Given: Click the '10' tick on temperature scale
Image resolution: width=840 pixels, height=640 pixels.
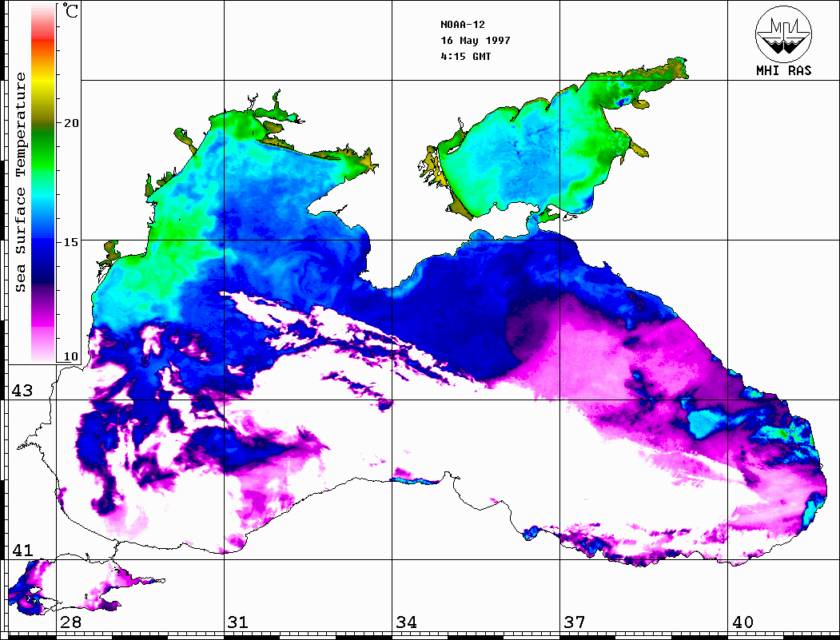Looking at the screenshot, I should pyautogui.click(x=71, y=356).
